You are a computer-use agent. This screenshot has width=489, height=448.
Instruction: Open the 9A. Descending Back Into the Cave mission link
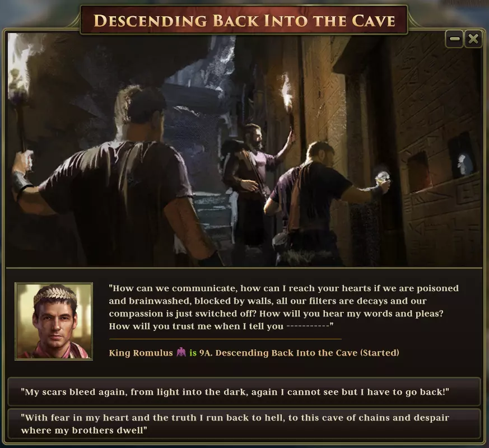tap(299, 353)
